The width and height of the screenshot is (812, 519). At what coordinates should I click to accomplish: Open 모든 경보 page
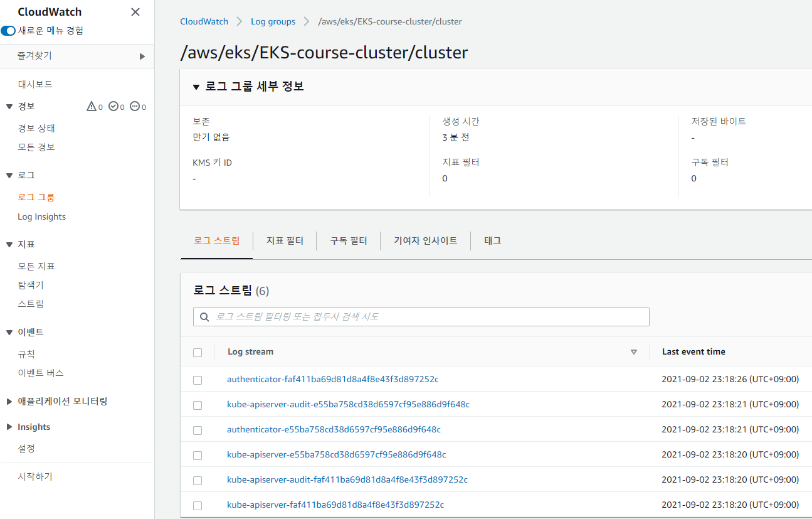[x=36, y=147]
